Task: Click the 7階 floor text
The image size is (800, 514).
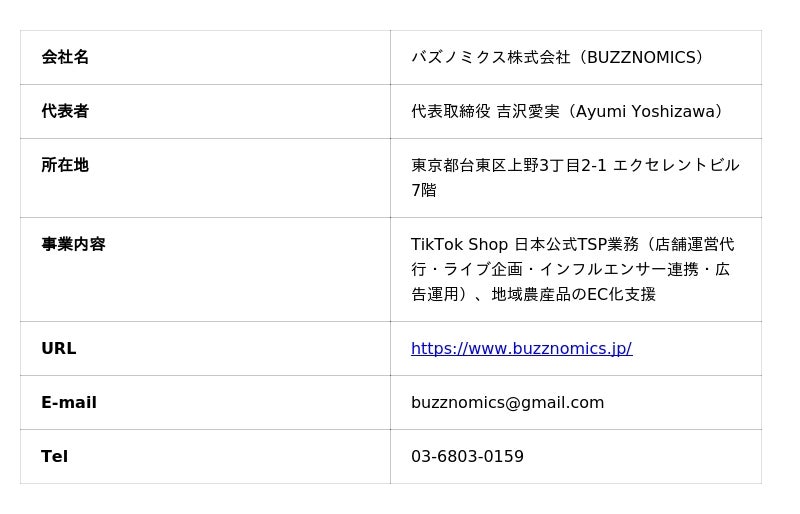Action: 423,190
